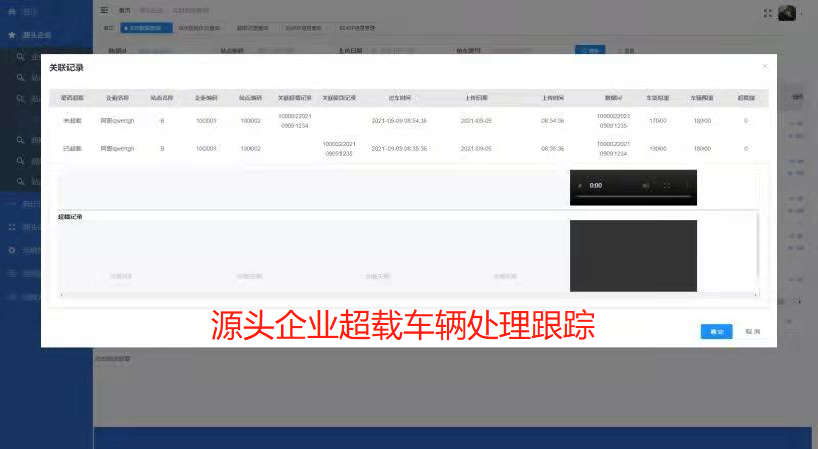
Task: Play the video in the media player
Action: (x=580, y=186)
